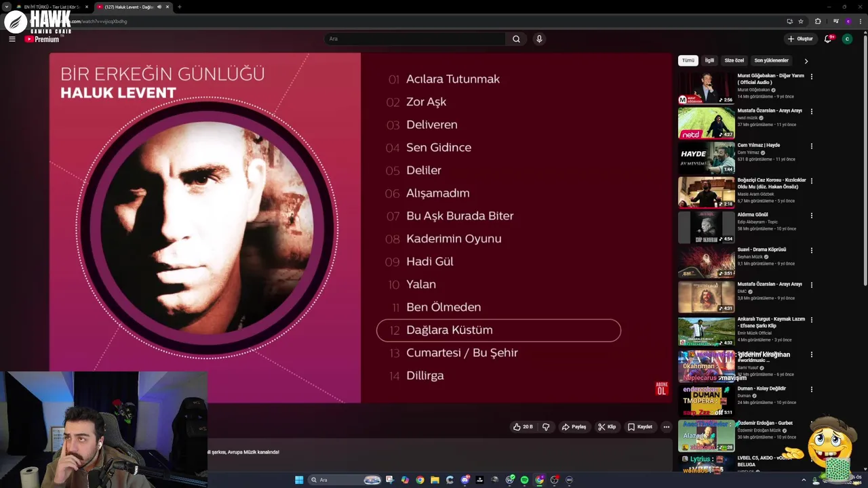Open options menu for Cem Yılmaz Hayde

[x=811, y=146]
